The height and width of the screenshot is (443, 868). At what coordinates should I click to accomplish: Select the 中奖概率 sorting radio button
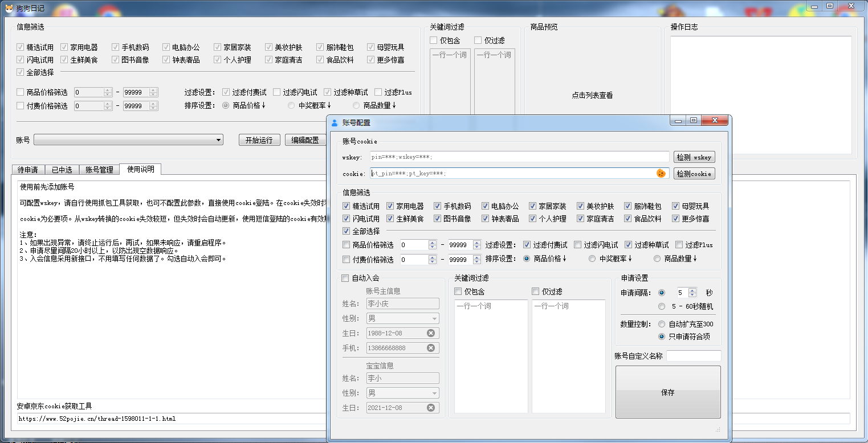pos(592,258)
